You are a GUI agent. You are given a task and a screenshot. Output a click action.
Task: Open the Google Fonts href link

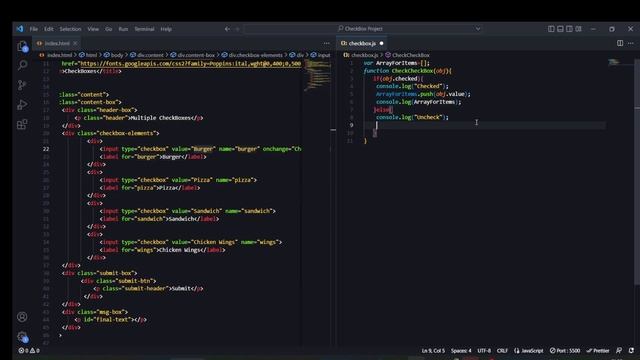point(191,63)
